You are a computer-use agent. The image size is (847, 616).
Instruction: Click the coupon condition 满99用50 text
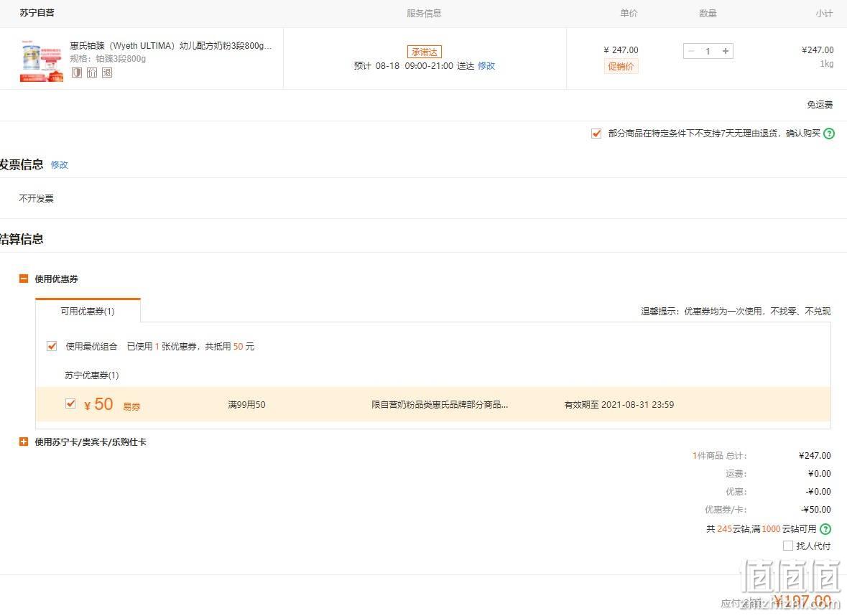pyautogui.click(x=247, y=404)
